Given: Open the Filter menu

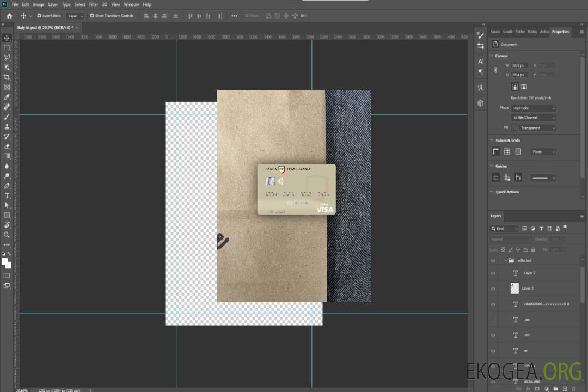Looking at the screenshot, I should 94,4.
